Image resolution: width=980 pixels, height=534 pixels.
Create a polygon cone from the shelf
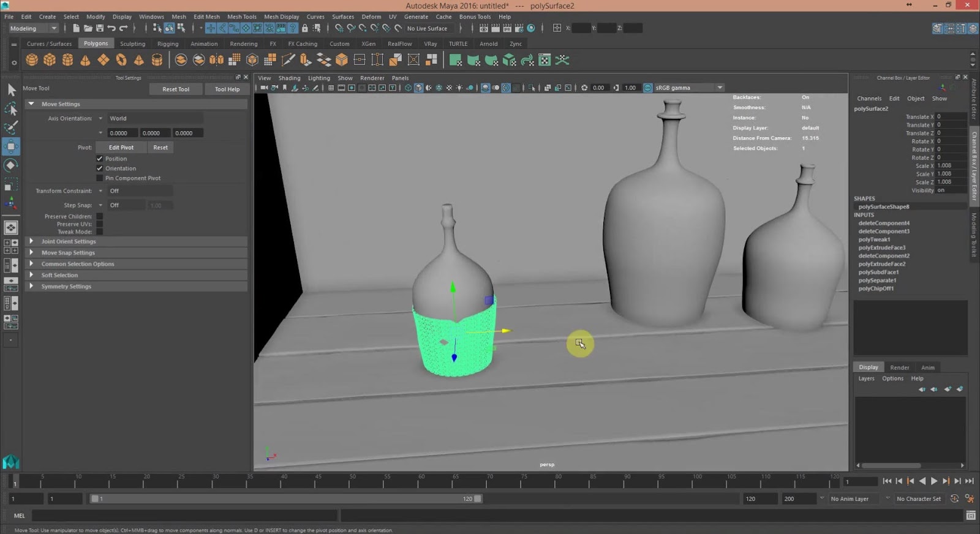coord(85,60)
